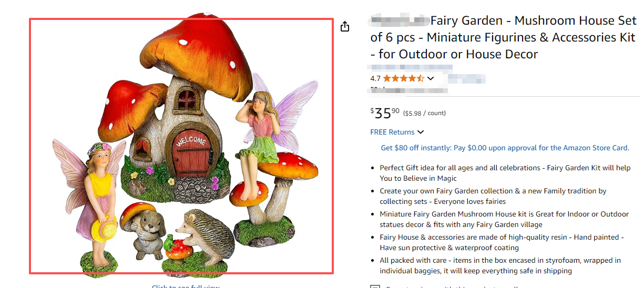
Task: Expand the rating breakdown chevron after the stars
Action: [x=431, y=79]
